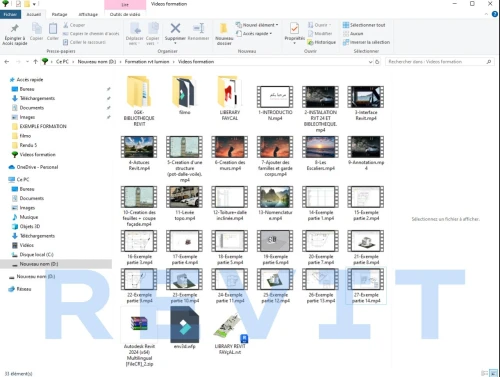Viewport: 500px width, 377px height.
Task: Click Copier le chemin d'accès
Action: pos(91,34)
